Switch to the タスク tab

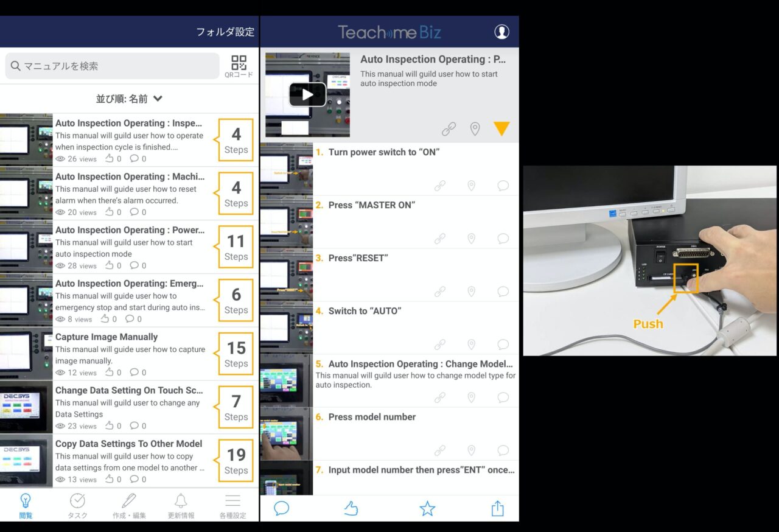coord(77,505)
